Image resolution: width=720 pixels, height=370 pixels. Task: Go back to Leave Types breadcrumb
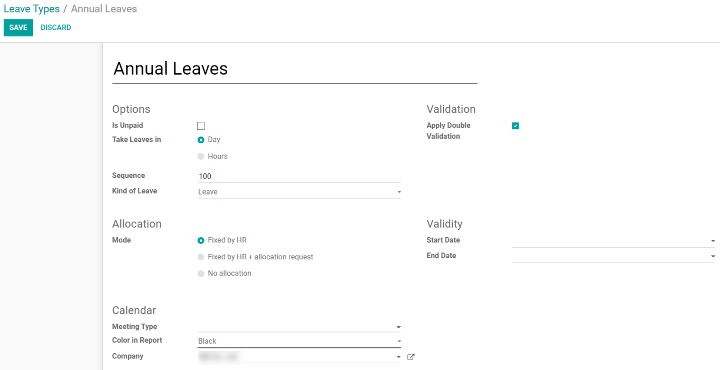32,9
